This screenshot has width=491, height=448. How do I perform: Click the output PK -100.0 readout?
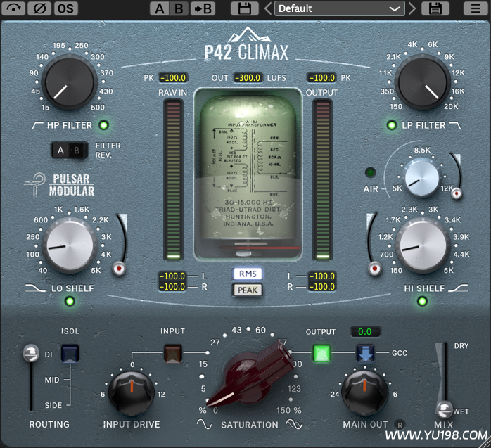point(322,77)
